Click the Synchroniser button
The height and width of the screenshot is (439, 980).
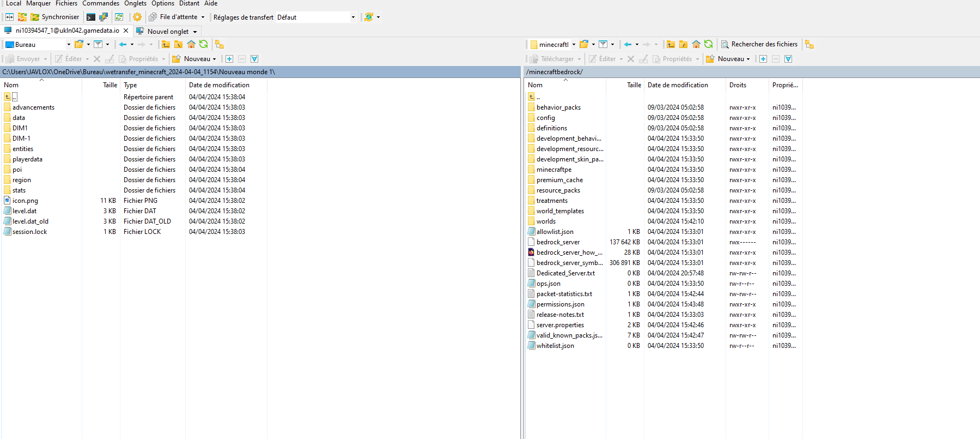[x=54, y=17]
